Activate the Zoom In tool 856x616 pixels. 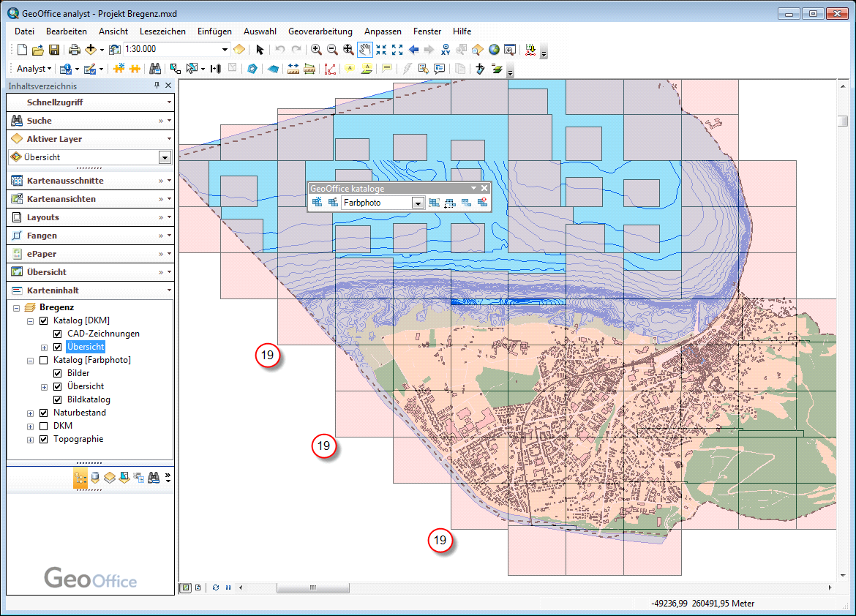[x=315, y=50]
